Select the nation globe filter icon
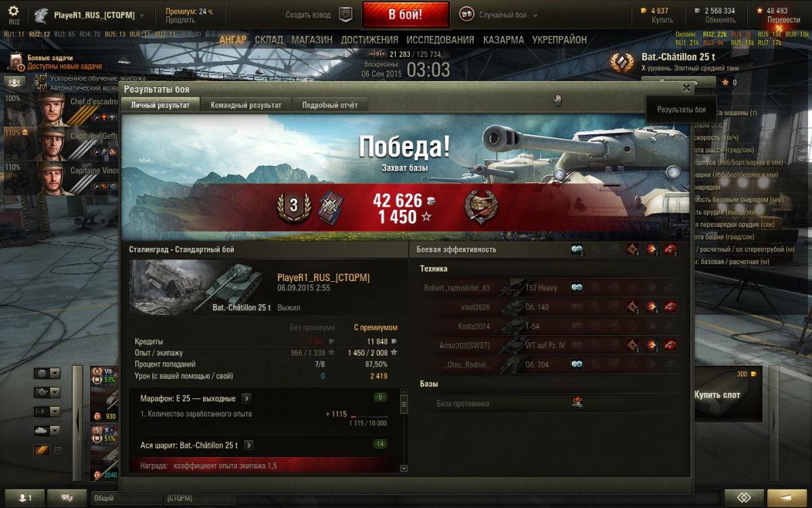812x508 pixels. coord(41,373)
